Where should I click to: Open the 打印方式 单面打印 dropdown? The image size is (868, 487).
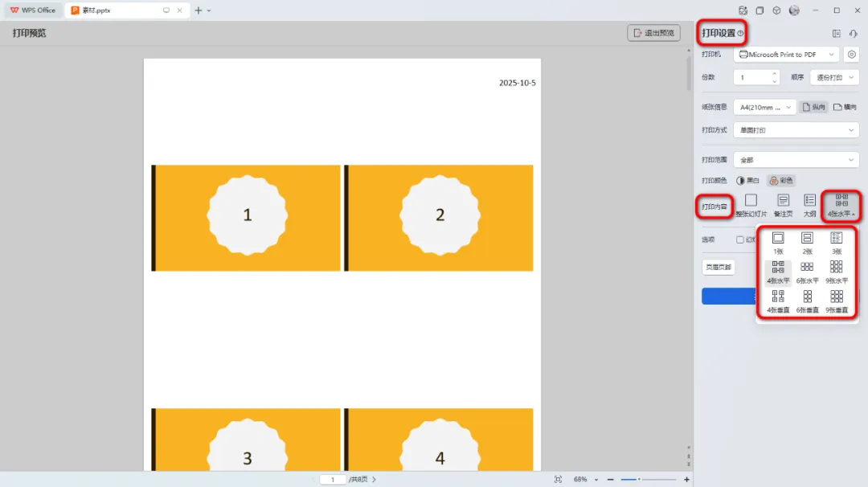[x=796, y=130]
